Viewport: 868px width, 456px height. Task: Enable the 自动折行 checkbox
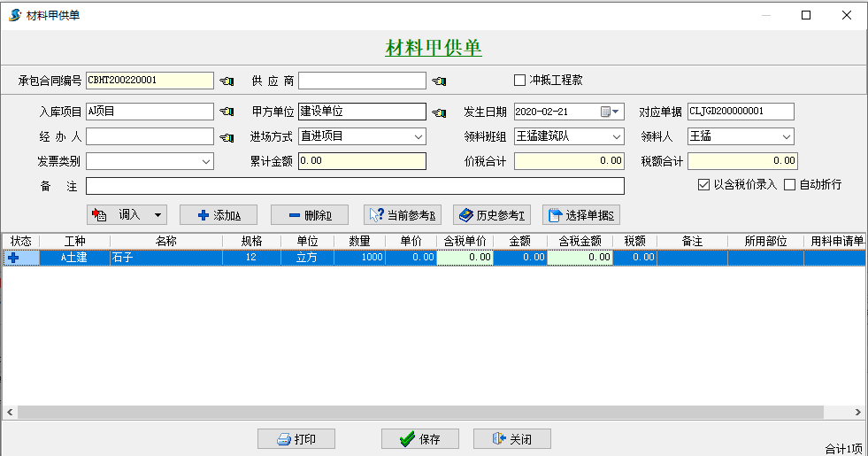[789, 185]
